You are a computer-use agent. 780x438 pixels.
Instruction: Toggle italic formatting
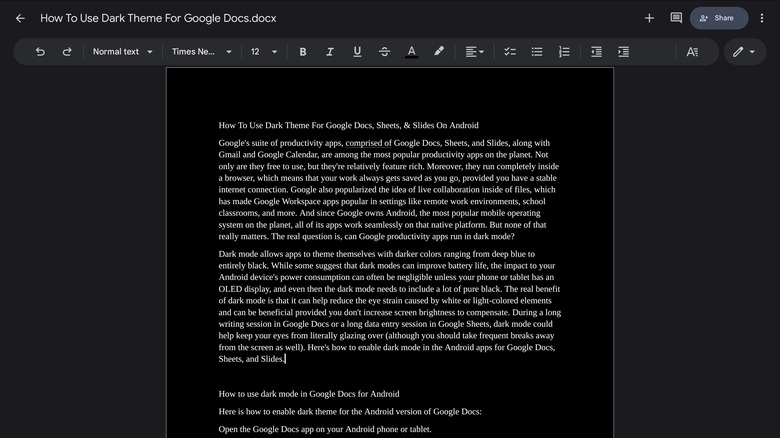pyautogui.click(x=329, y=52)
